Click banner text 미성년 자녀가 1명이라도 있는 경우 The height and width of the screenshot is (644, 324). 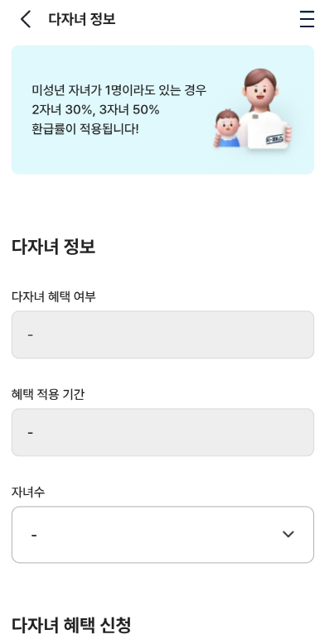pos(119,90)
